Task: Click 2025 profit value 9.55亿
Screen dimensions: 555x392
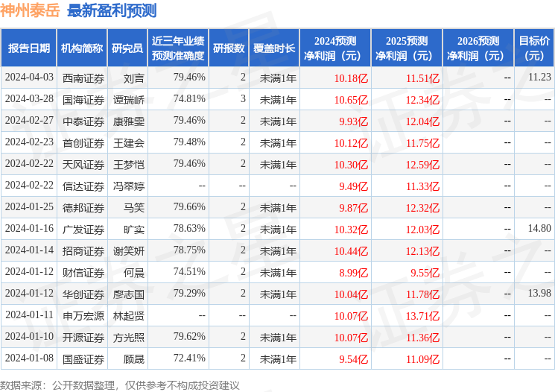Action: (x=425, y=273)
